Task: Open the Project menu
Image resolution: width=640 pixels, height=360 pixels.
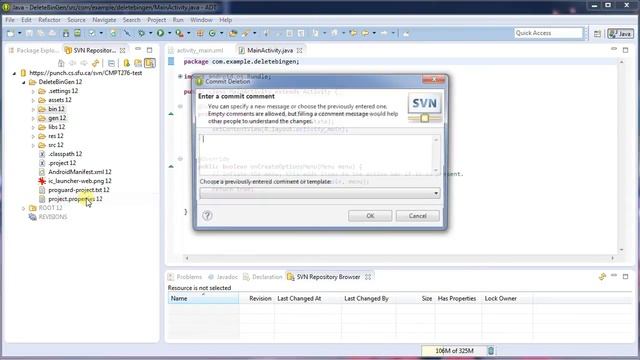Action: click(156, 20)
